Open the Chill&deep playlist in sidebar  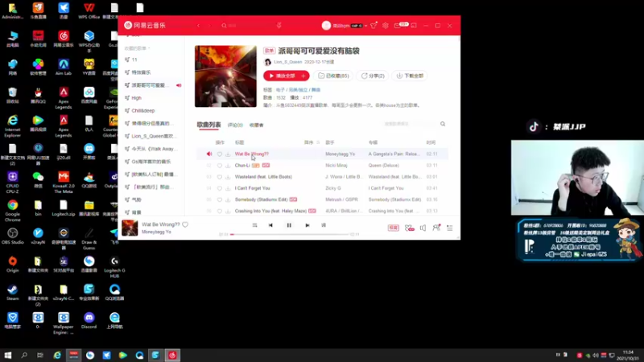point(143,111)
